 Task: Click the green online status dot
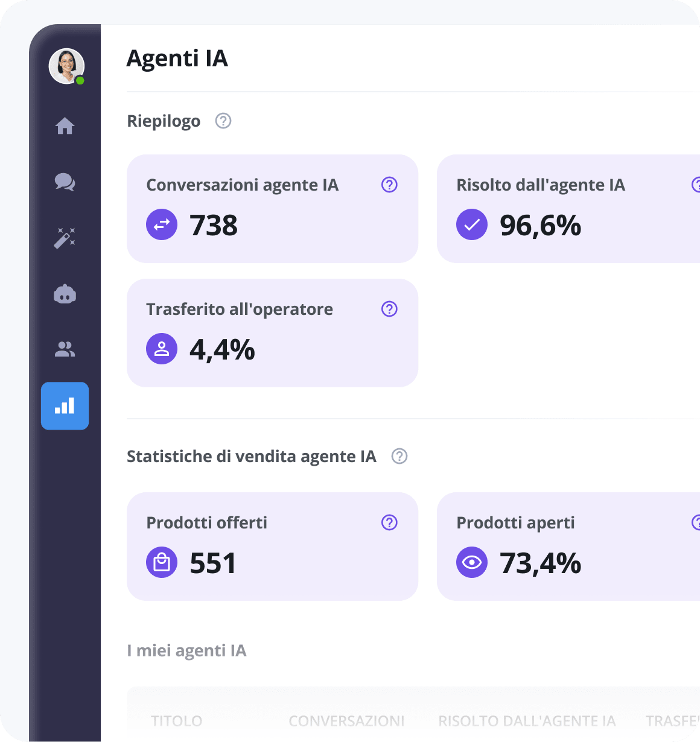pos(80,79)
